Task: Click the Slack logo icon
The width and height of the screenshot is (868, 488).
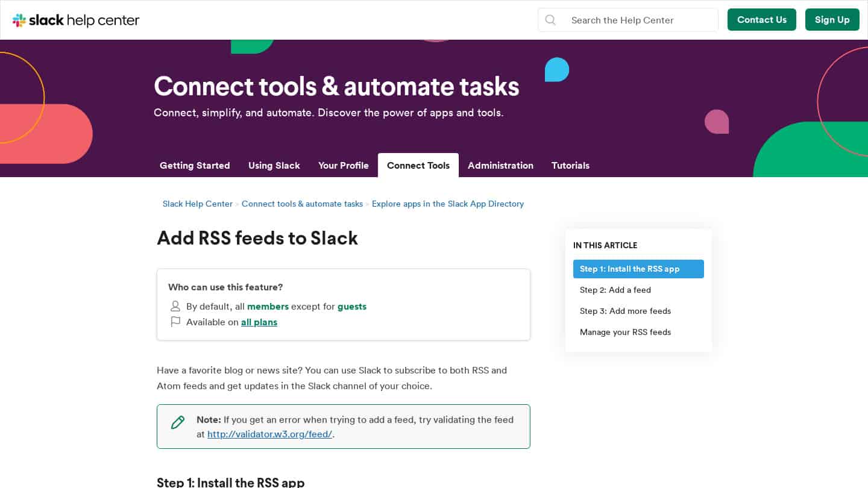Action: point(19,20)
